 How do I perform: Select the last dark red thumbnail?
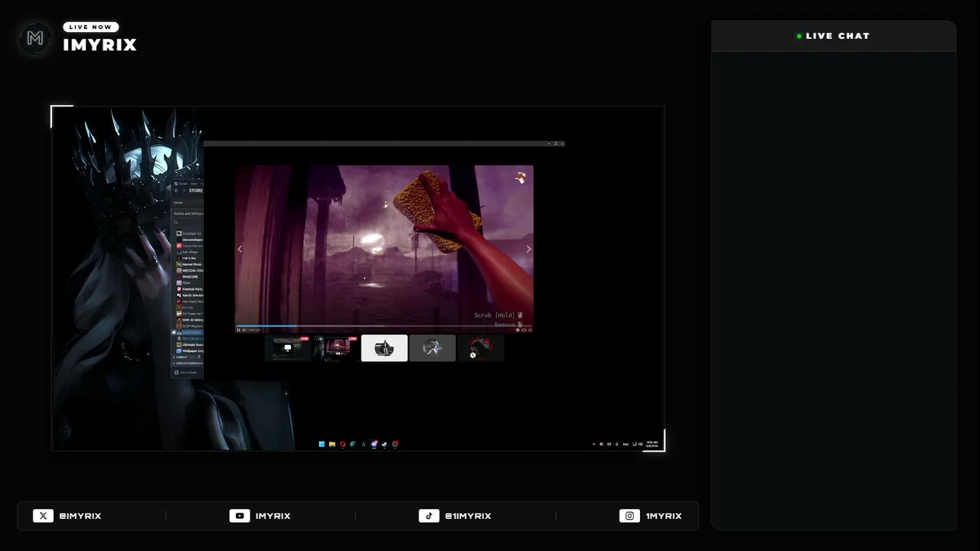click(x=481, y=348)
